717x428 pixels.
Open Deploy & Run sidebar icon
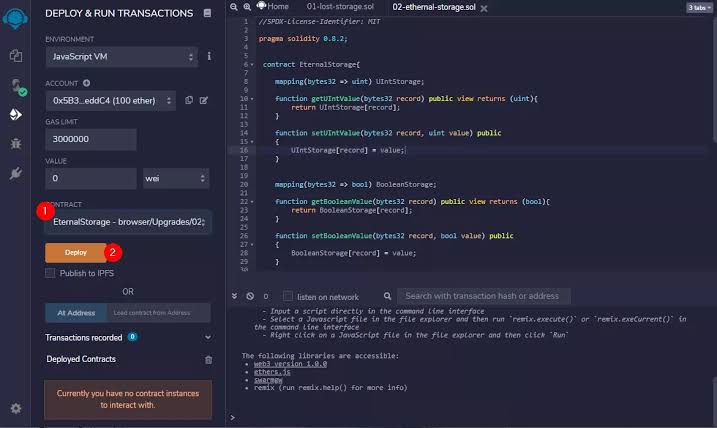[x=16, y=114]
